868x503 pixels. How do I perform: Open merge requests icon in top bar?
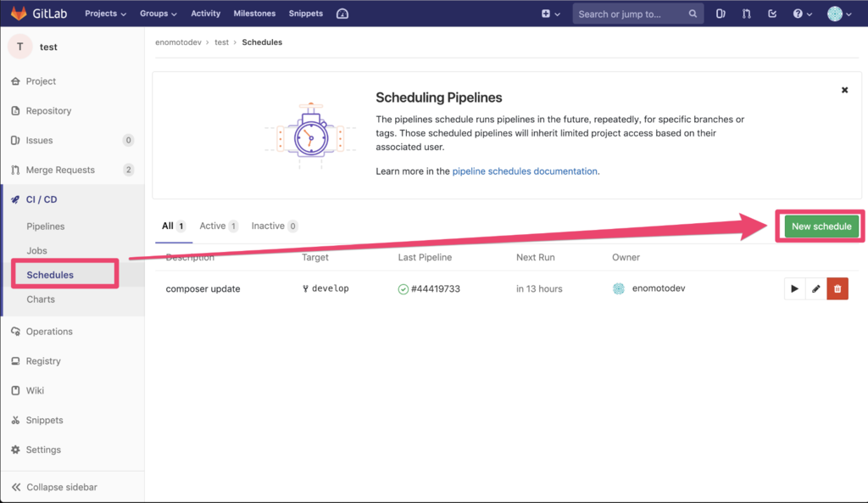click(746, 14)
